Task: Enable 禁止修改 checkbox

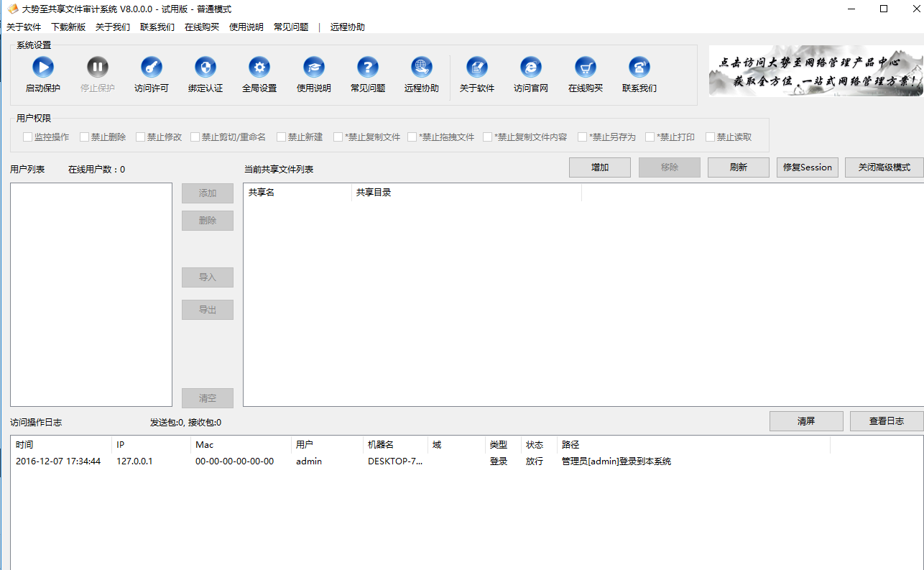Action: click(x=140, y=137)
